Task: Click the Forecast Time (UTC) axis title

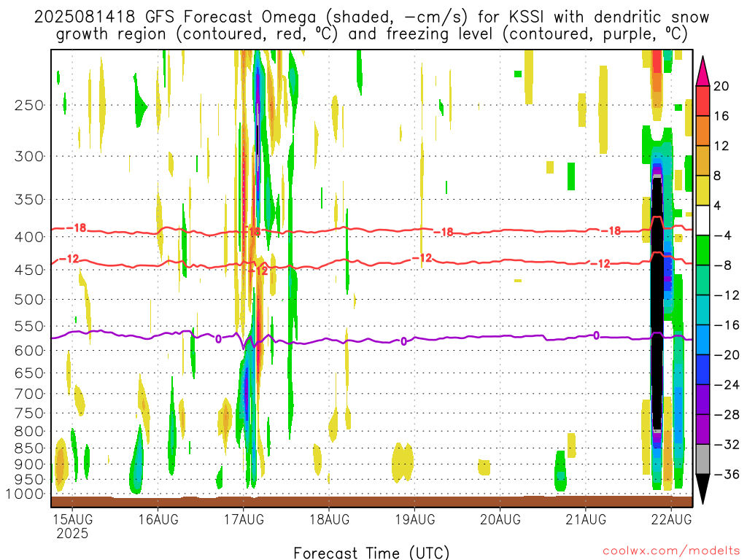Action: (x=371, y=553)
